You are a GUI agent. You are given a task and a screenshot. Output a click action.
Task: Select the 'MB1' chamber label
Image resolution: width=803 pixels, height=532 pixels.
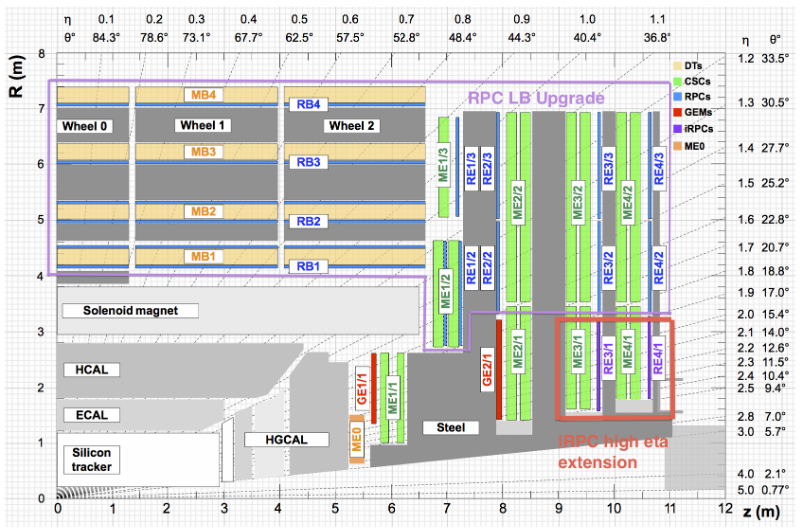coord(203,256)
